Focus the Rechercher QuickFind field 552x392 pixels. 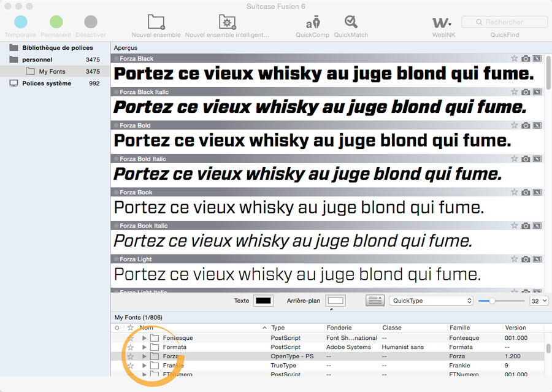[x=505, y=22]
